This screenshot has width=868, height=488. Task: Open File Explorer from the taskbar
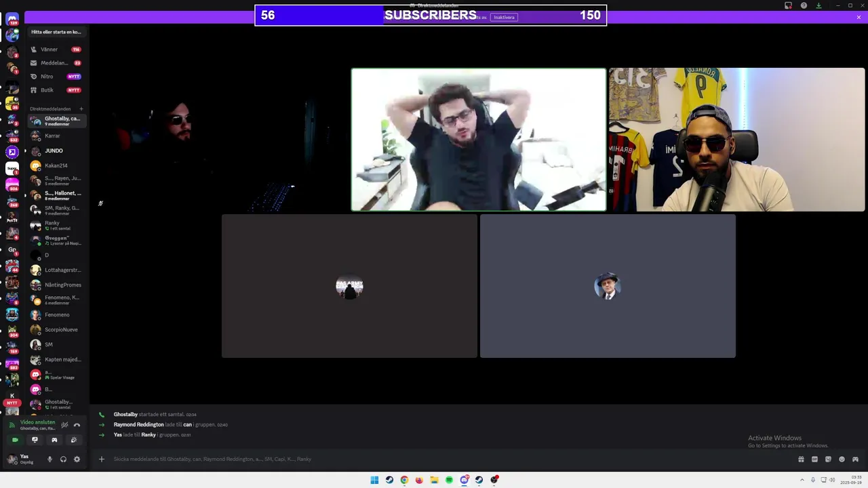click(434, 480)
